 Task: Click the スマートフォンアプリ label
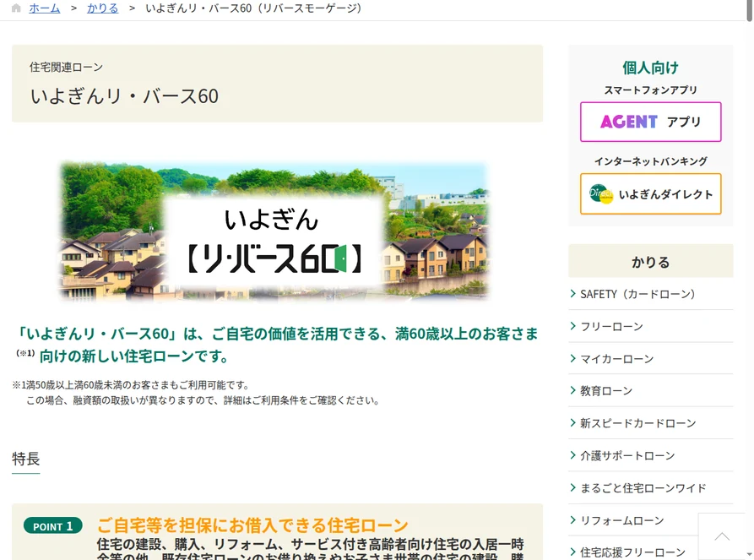[651, 90]
